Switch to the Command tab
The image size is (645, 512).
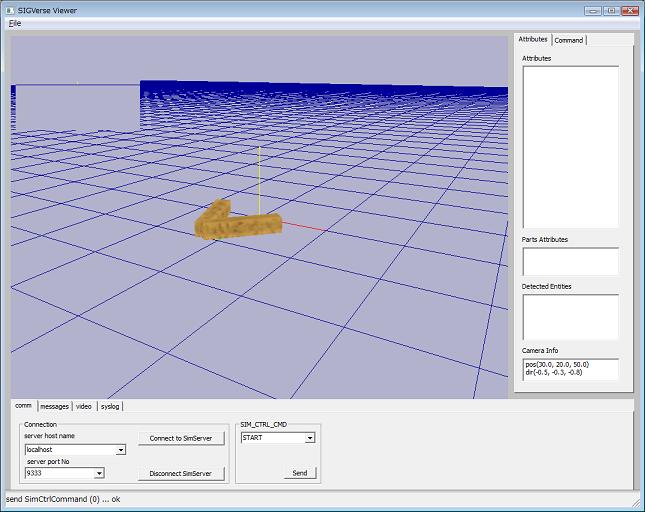pos(569,40)
